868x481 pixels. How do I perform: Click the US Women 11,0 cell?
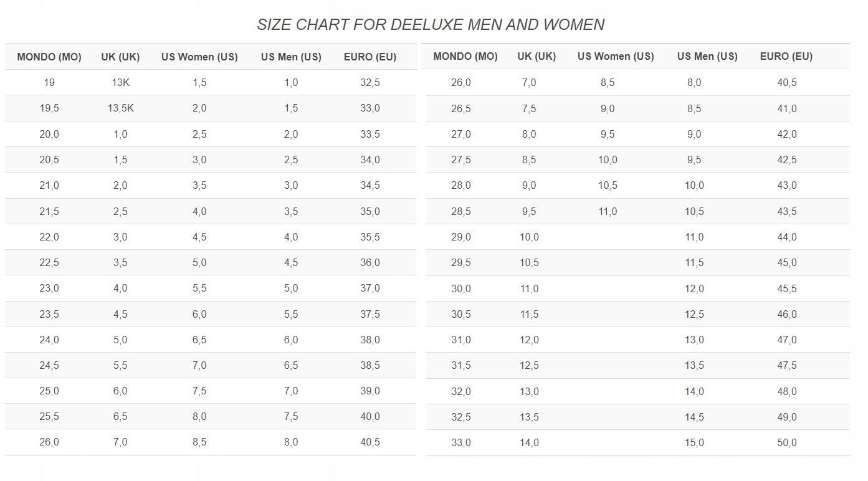point(608,212)
